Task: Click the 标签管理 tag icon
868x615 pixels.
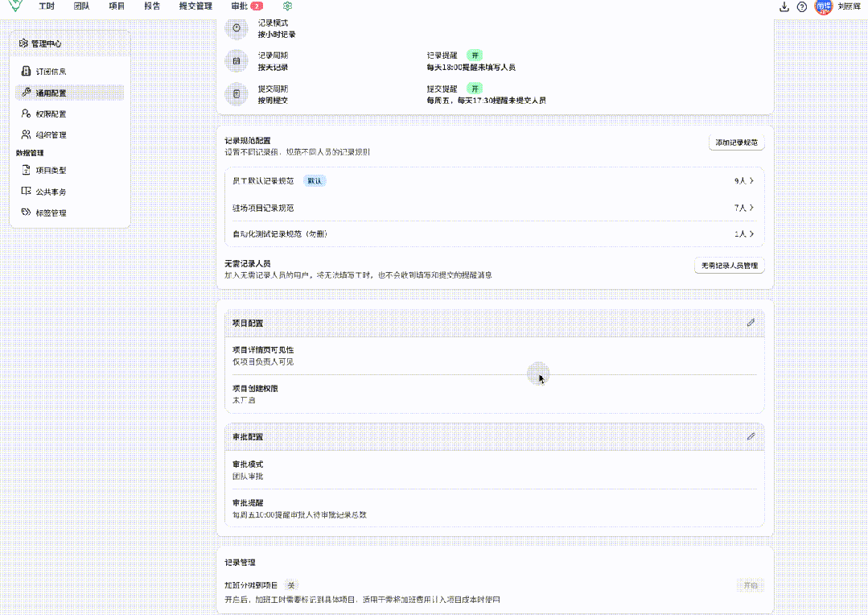Action: [26, 213]
